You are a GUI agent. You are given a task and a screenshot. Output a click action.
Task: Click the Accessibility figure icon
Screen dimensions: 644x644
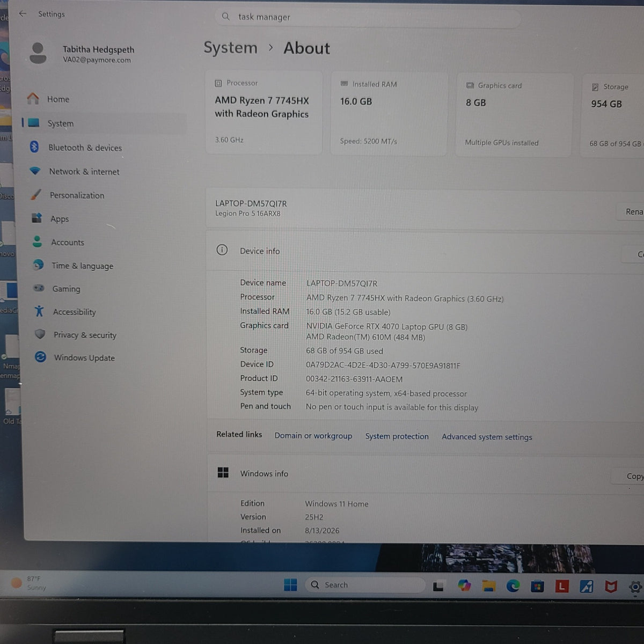point(39,311)
